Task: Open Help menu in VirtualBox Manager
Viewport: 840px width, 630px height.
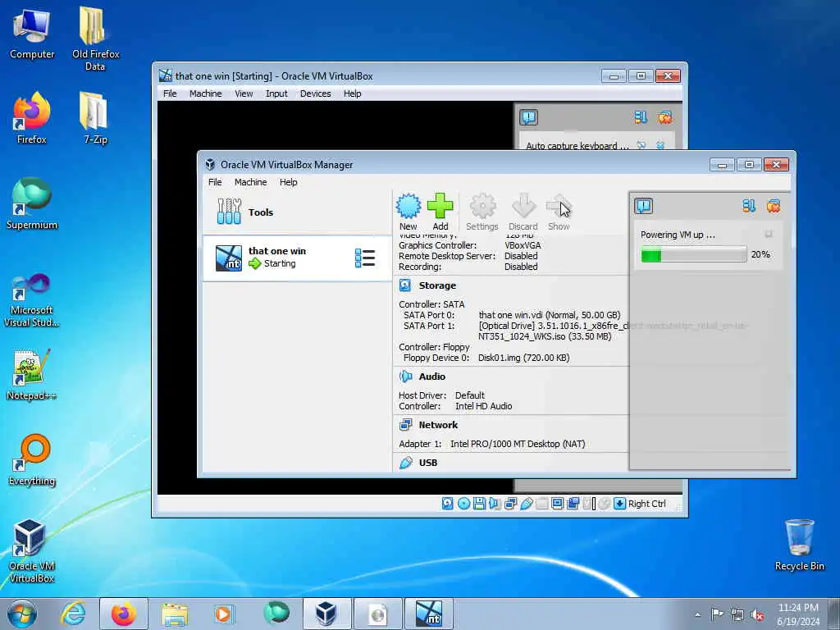Action: (288, 182)
